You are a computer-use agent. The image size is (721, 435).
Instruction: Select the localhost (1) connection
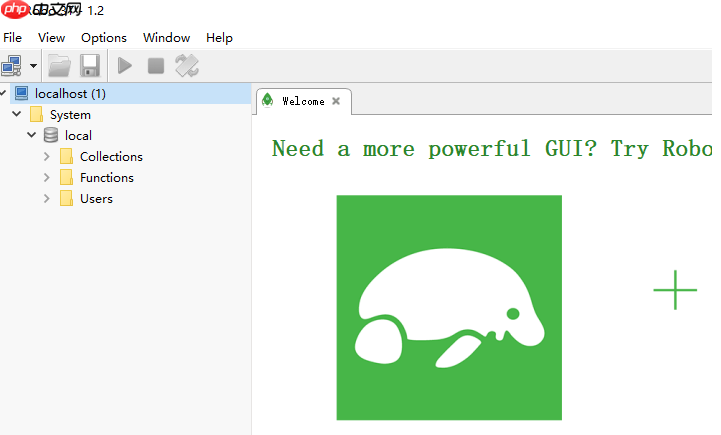click(x=70, y=94)
